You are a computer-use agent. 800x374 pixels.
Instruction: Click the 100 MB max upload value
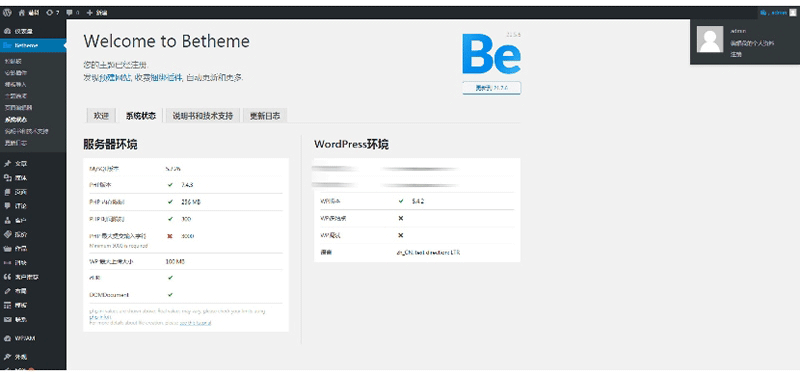click(175, 261)
